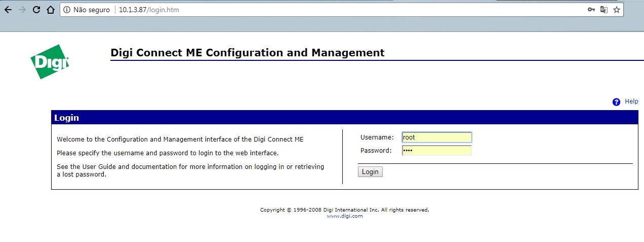The width and height of the screenshot is (644, 242).
Task: Click the Username input field
Action: 436,137
